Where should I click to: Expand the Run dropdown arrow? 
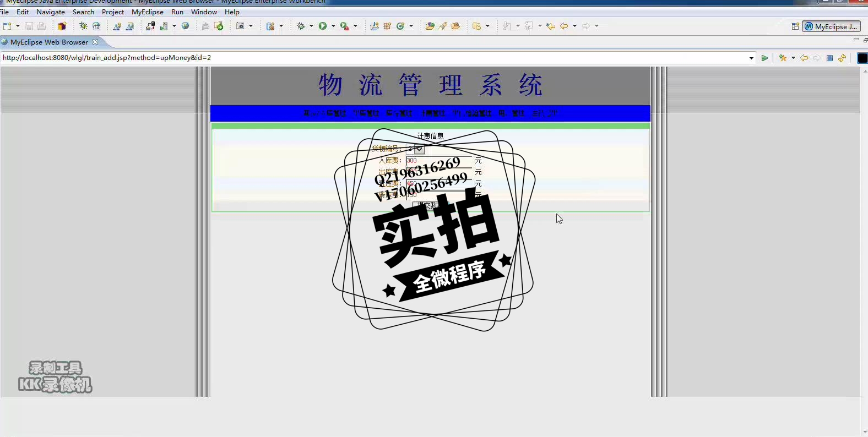coord(333,26)
